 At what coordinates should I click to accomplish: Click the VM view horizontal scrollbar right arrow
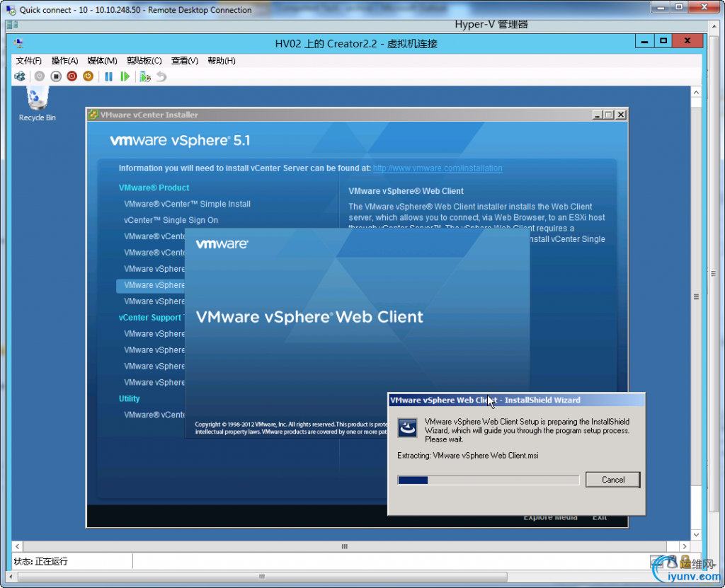[685, 546]
